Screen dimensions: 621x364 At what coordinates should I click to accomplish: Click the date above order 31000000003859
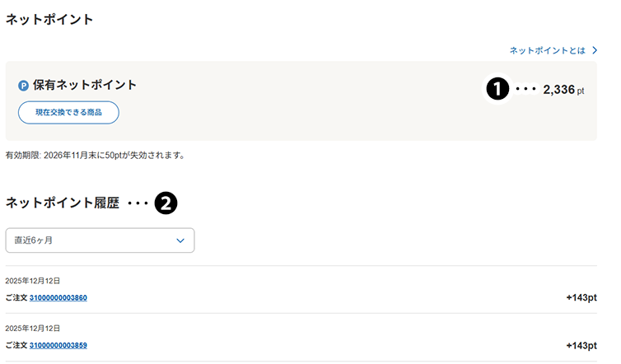click(32, 329)
